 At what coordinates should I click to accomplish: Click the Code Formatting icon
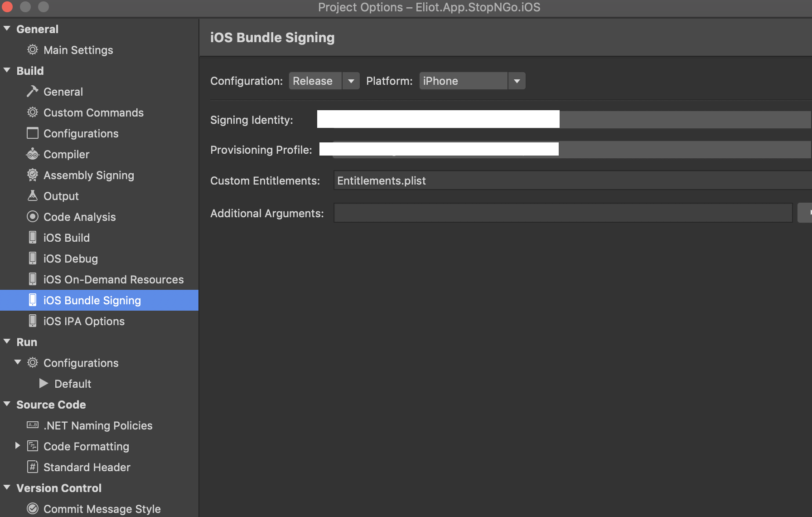[x=33, y=446]
